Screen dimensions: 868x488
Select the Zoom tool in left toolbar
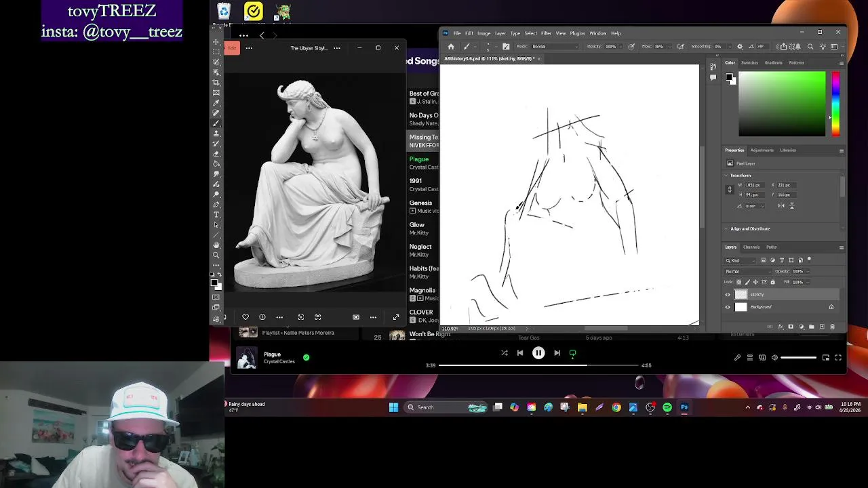coord(216,256)
